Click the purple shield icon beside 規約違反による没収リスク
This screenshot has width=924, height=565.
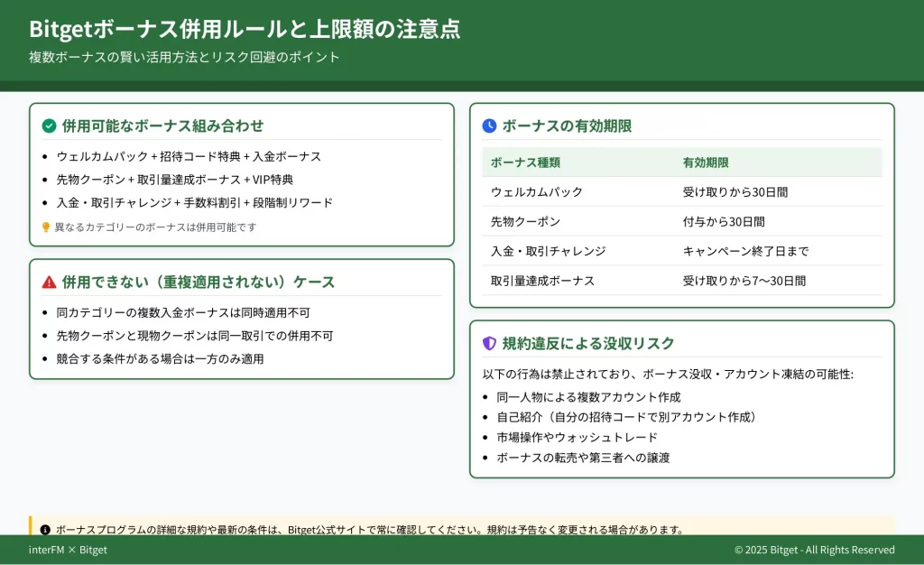click(x=489, y=343)
